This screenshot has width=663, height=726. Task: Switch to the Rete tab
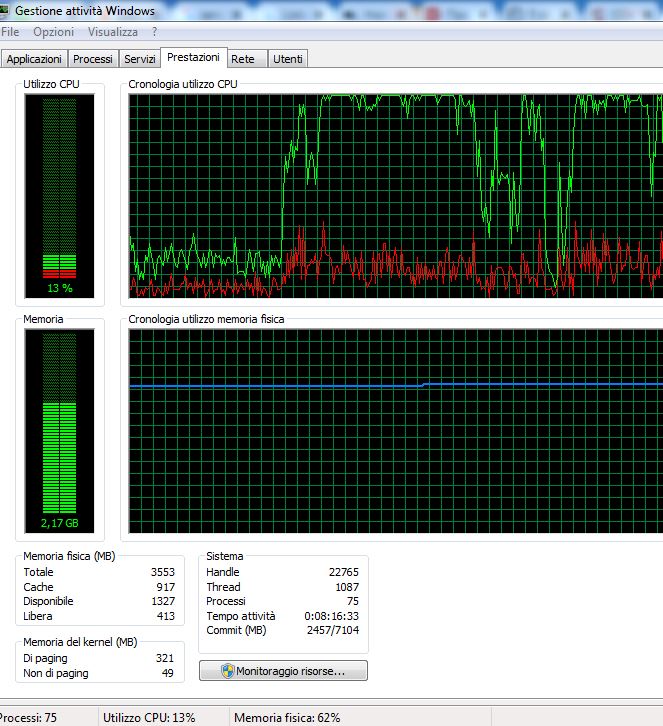tap(247, 59)
